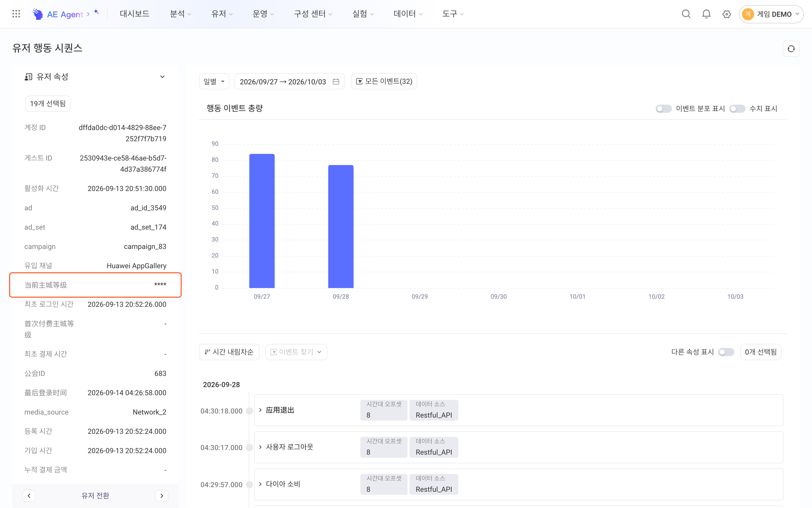The width and height of the screenshot is (812, 508).
Task: Expand the 应用退出 event row
Action: (x=260, y=410)
